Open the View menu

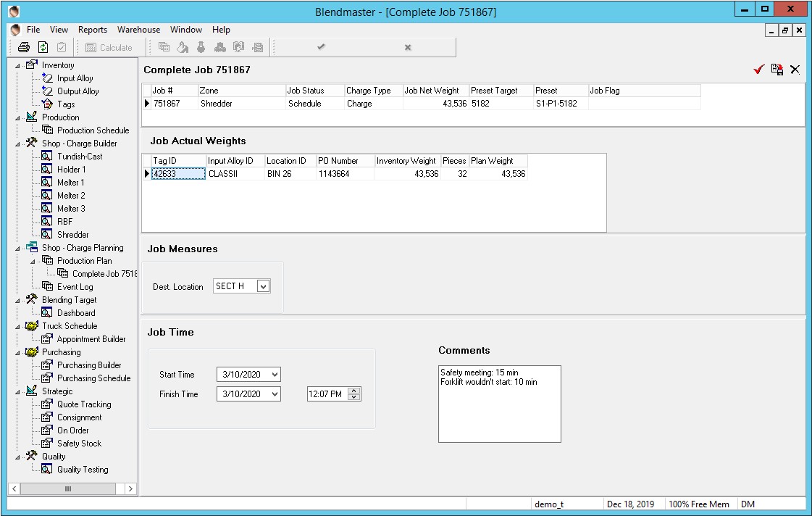point(59,30)
